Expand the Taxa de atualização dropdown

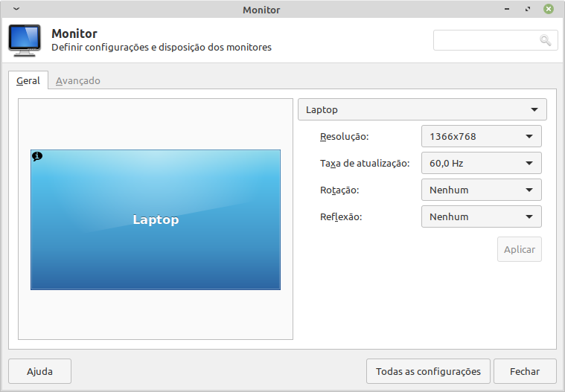[481, 163]
